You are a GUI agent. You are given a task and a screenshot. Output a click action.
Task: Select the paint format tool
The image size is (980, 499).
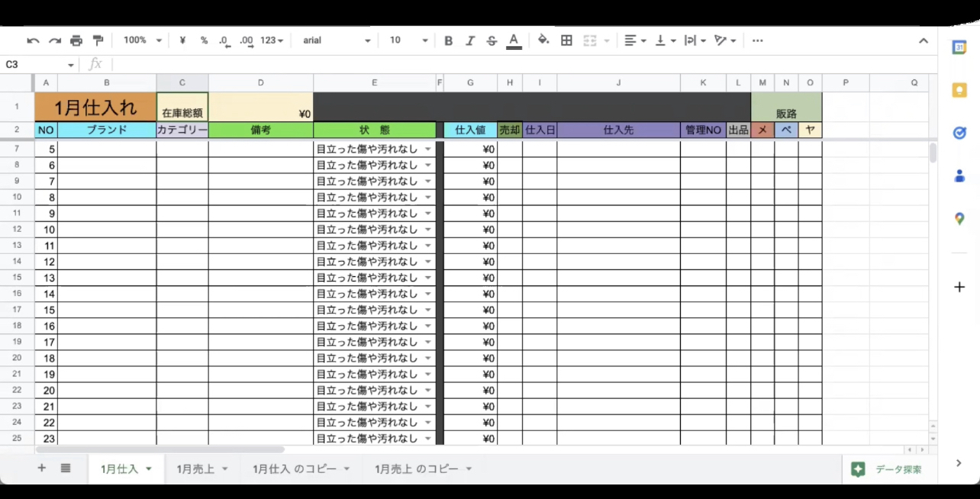pos(98,40)
